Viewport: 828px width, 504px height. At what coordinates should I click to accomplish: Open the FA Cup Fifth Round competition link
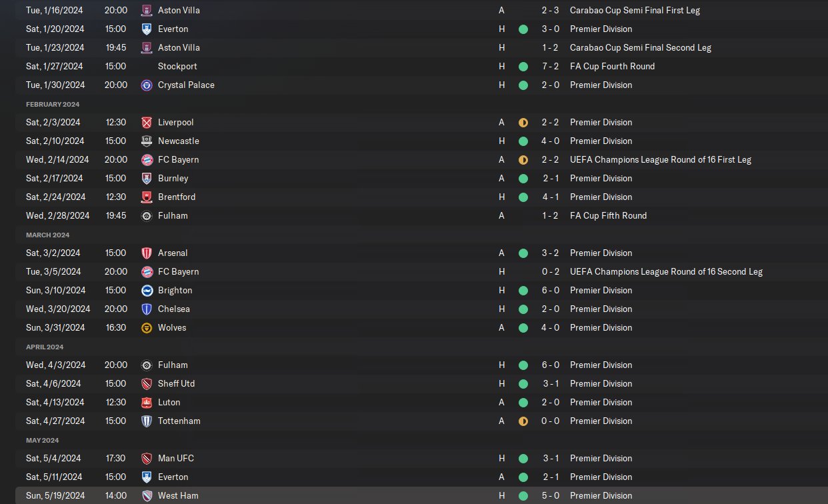(x=608, y=216)
